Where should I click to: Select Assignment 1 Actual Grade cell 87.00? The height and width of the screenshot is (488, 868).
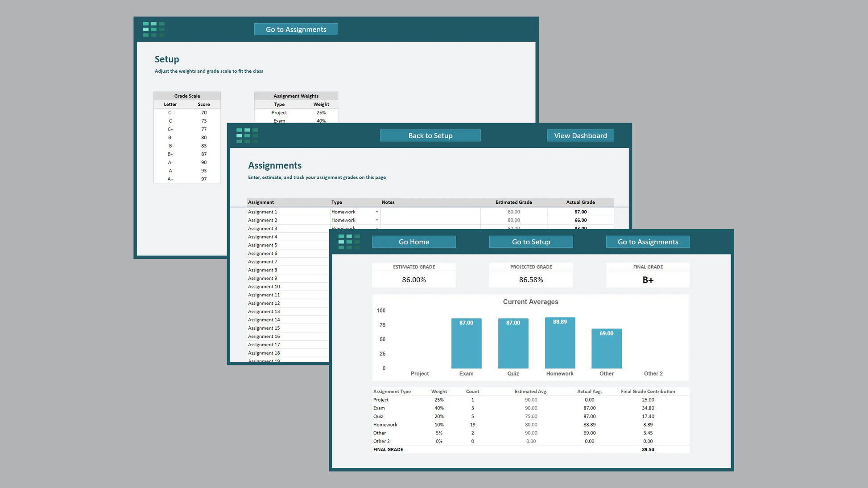pos(580,212)
